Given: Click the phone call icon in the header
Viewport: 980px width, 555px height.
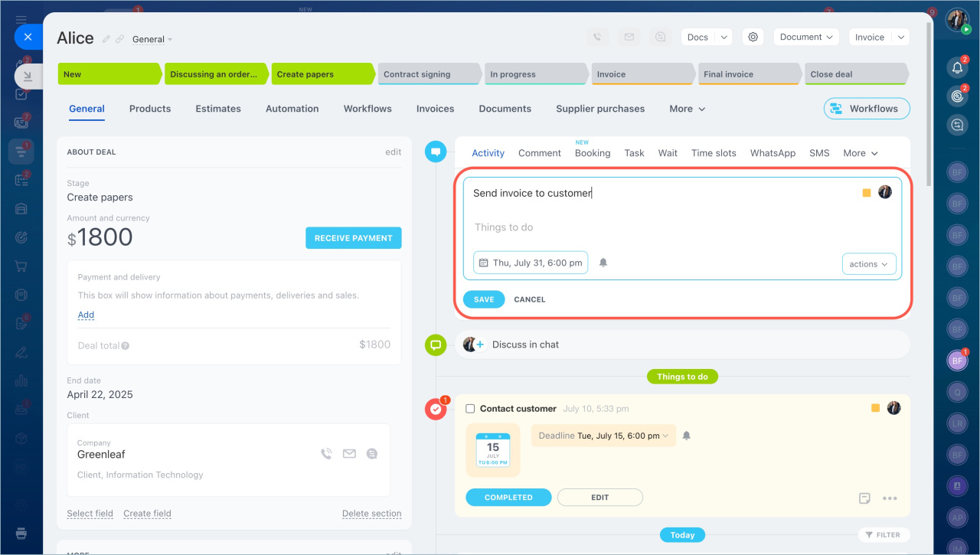Looking at the screenshot, I should 597,37.
